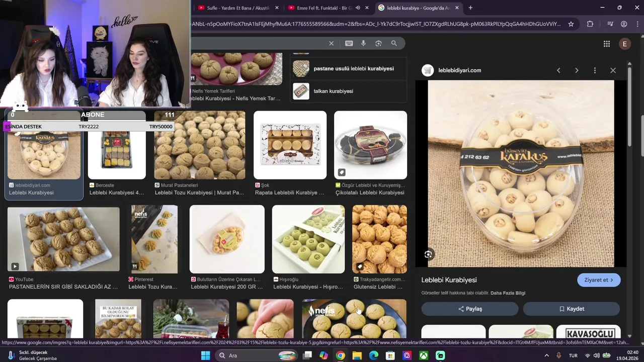
Task: Click the Paylaş share button
Action: tap(470, 309)
